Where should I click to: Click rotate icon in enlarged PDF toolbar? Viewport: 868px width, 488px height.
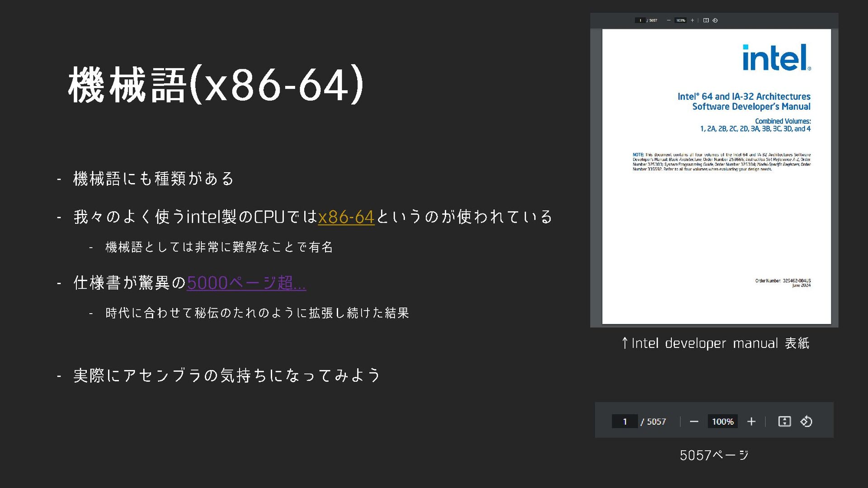click(x=806, y=422)
